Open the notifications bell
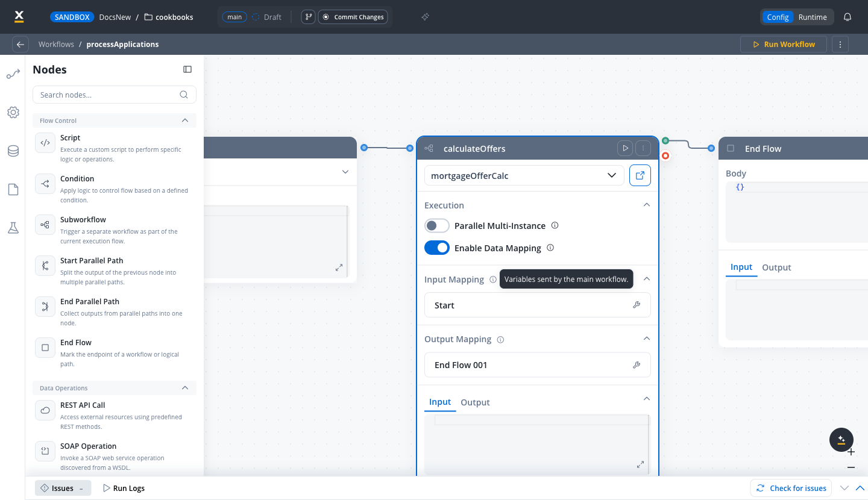 coord(848,17)
